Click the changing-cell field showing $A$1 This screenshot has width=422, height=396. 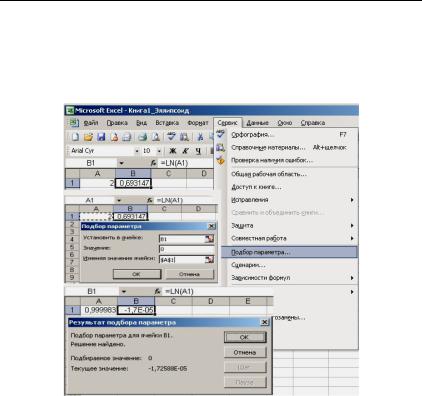(x=187, y=259)
